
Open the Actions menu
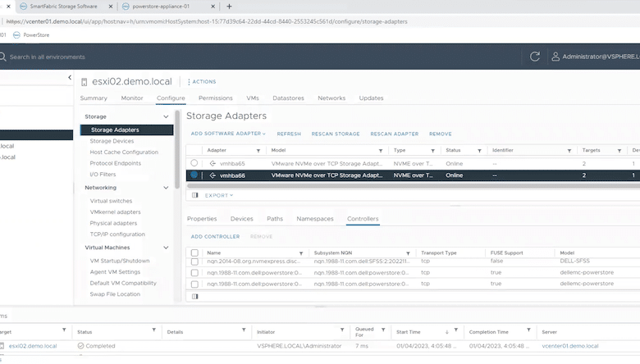[x=202, y=81]
